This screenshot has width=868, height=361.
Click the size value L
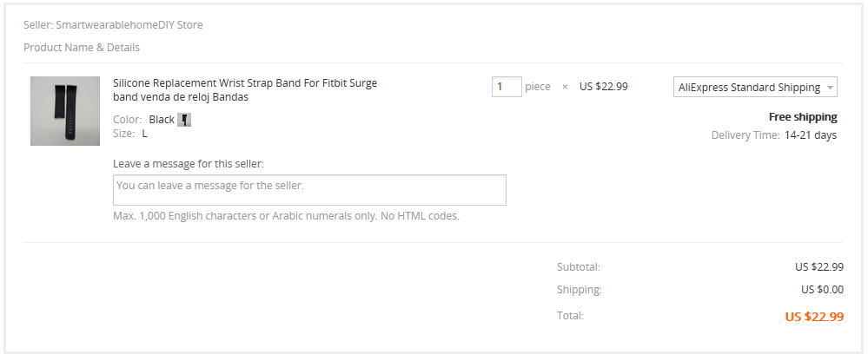(x=145, y=134)
